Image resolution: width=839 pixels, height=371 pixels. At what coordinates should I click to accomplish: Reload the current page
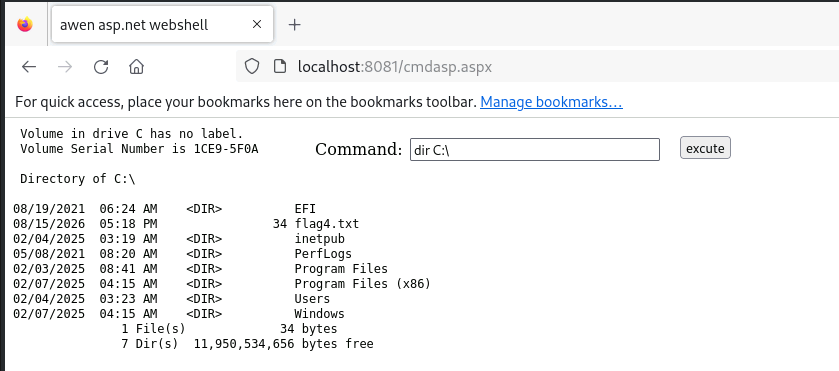pos(101,66)
